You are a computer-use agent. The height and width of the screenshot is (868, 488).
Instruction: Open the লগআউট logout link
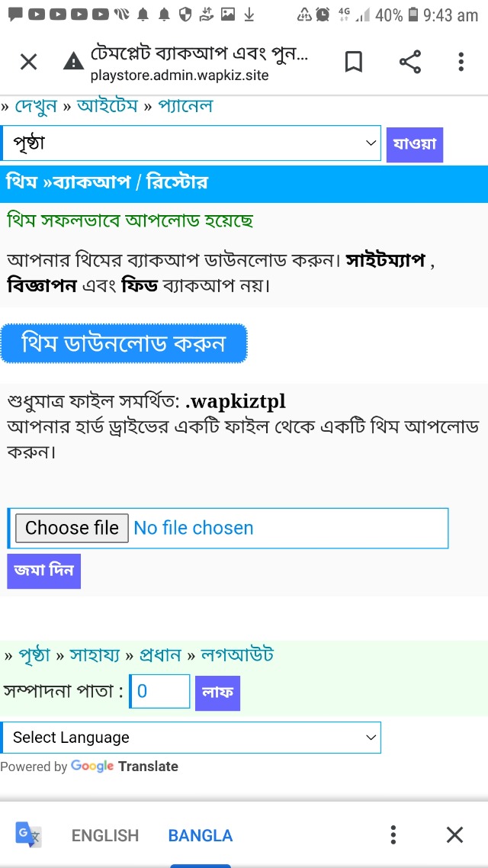[x=237, y=654]
